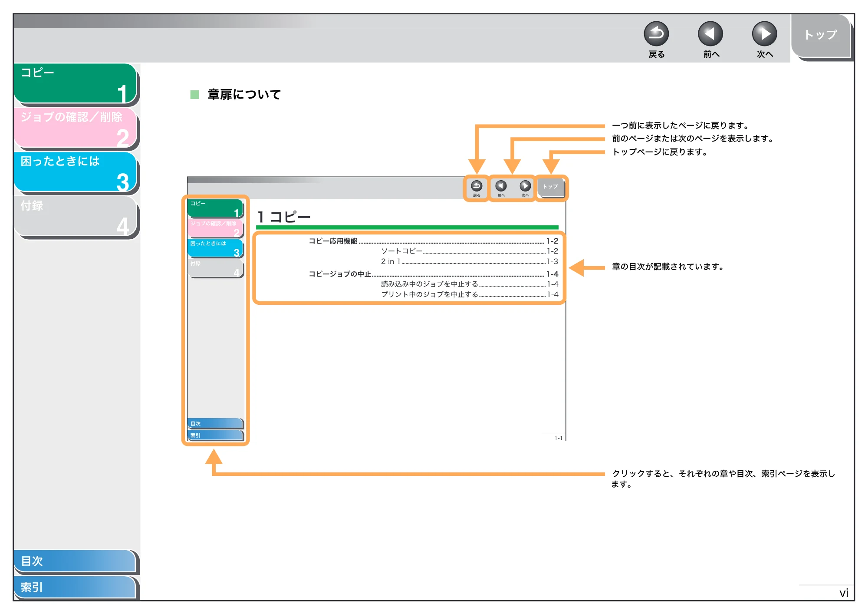
Task: Click the 戻る back icon in header
Action: [656, 34]
